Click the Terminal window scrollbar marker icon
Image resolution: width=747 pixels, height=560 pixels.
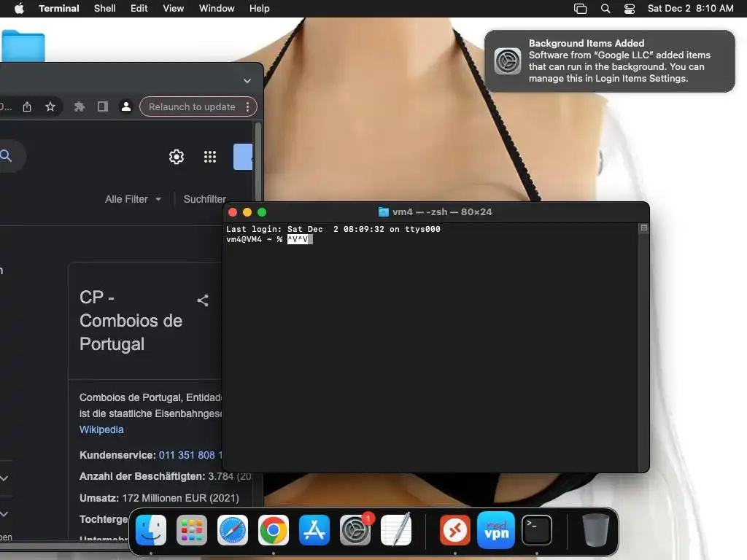pos(644,228)
